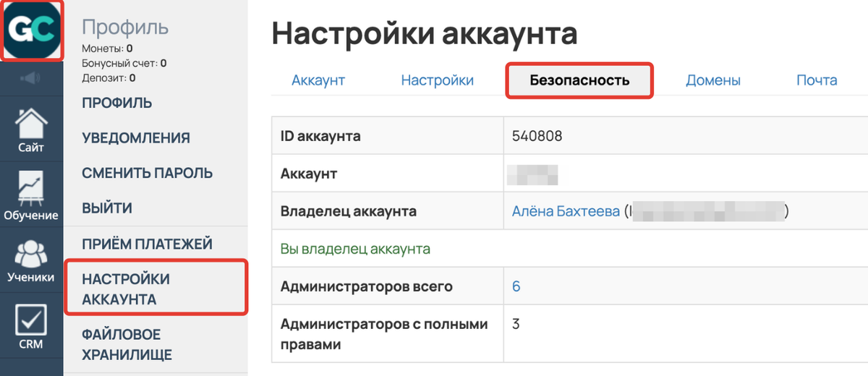Image resolution: width=868 pixels, height=376 pixels.
Task: Click the administrators total count 6 link
Action: pyautogui.click(x=516, y=286)
